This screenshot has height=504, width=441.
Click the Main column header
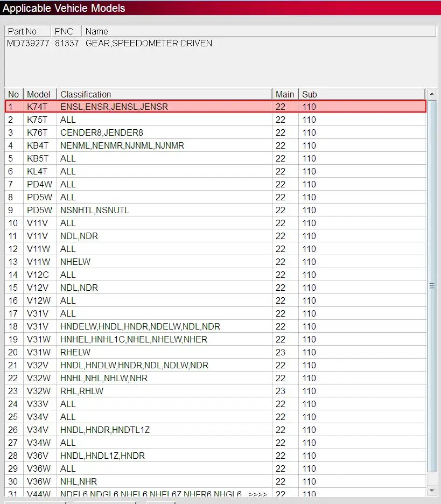(x=285, y=94)
